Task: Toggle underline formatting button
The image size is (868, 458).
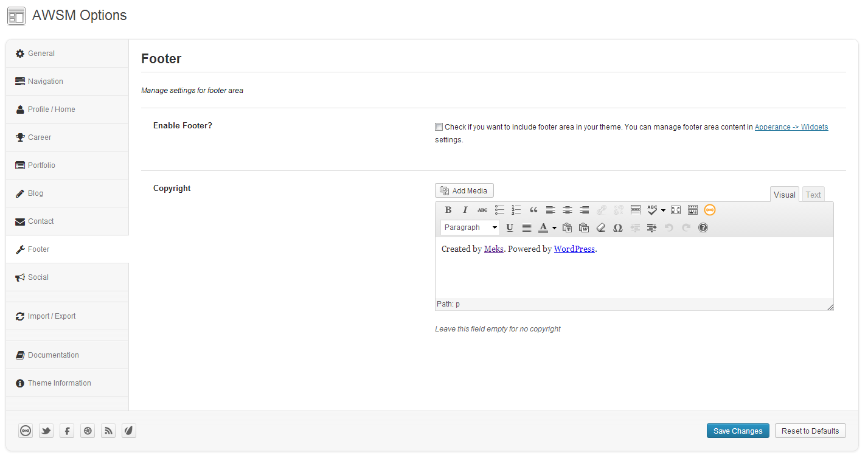Action: (510, 227)
